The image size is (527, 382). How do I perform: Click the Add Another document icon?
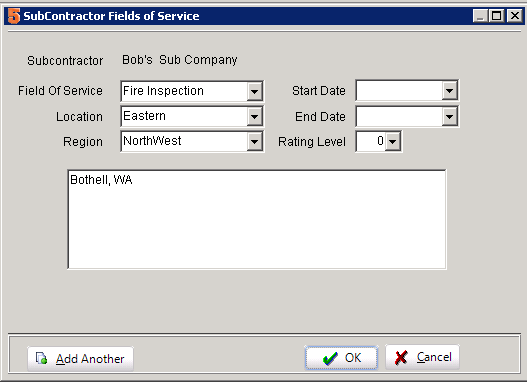[x=42, y=358]
